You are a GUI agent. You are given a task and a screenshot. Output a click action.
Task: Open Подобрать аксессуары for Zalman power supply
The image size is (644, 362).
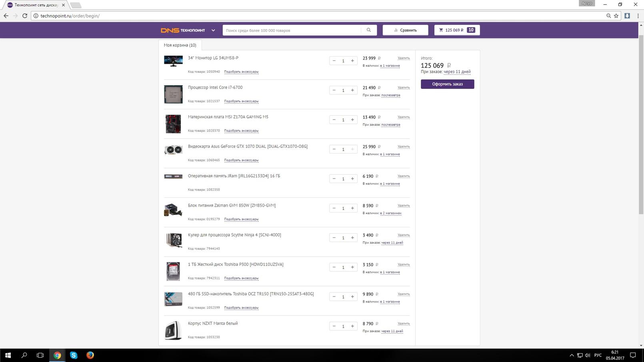click(241, 219)
